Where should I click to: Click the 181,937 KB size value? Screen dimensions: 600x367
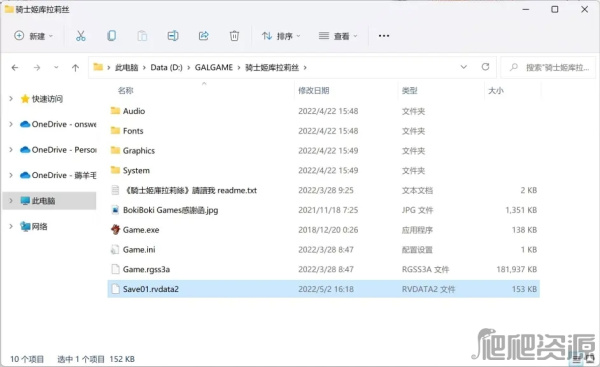[517, 269]
